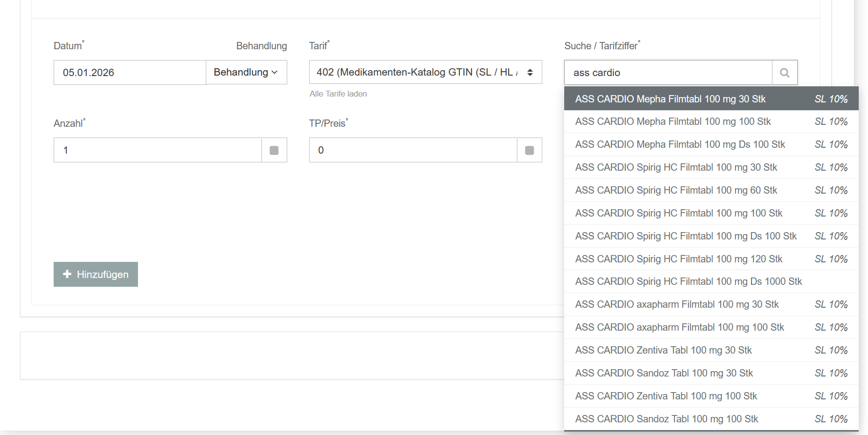Click into the Anzahl input field

pos(158,150)
